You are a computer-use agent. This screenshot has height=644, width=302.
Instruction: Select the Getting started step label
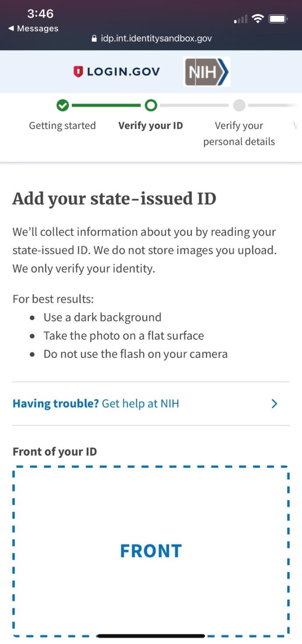62,125
